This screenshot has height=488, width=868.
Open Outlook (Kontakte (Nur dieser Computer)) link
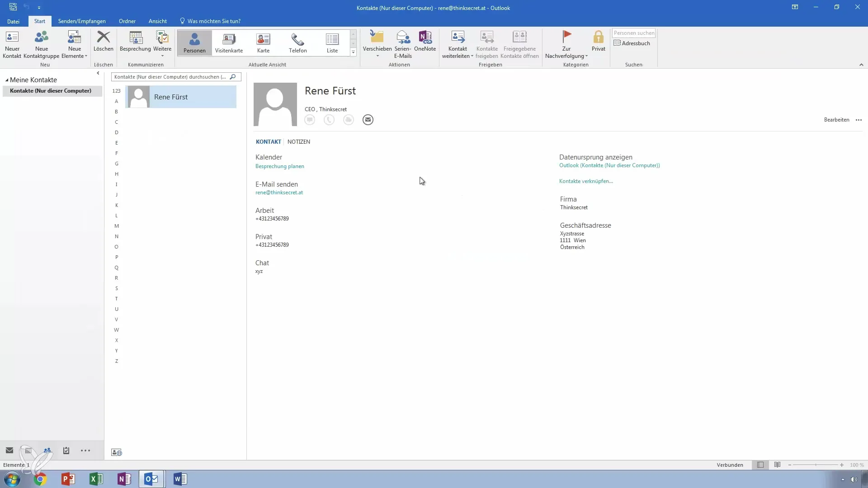click(x=609, y=165)
